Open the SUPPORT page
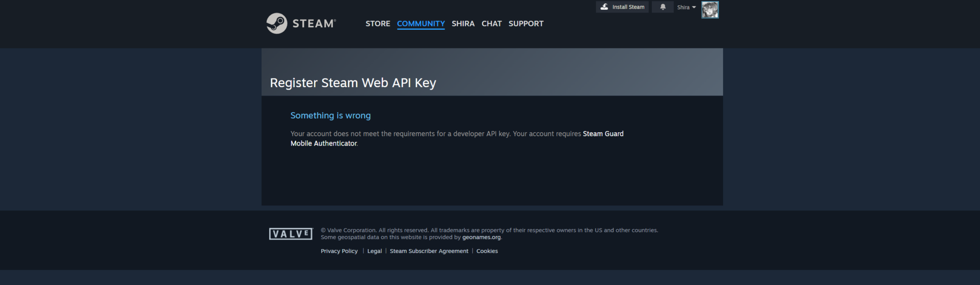The width and height of the screenshot is (980, 285). [x=526, y=23]
